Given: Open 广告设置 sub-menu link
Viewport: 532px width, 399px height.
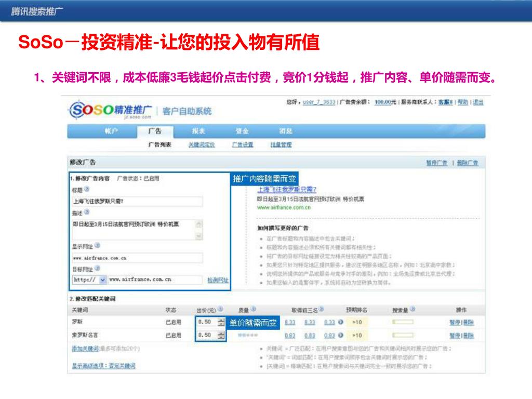Looking at the screenshot, I should 243,144.
